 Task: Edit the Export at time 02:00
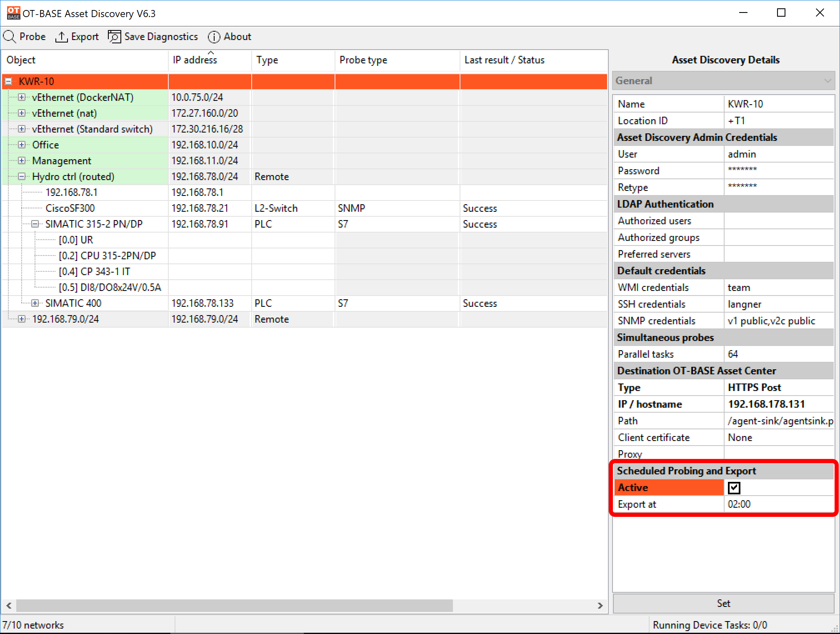[x=779, y=504]
